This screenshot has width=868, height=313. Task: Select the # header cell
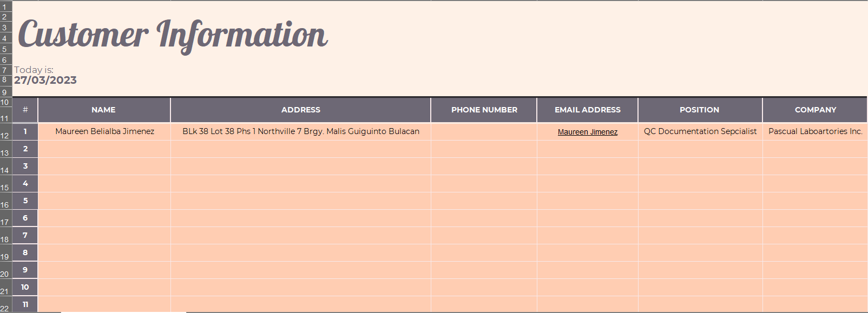(x=25, y=110)
